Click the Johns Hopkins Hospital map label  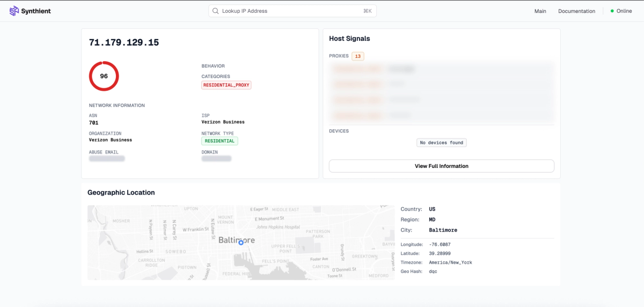click(x=277, y=227)
